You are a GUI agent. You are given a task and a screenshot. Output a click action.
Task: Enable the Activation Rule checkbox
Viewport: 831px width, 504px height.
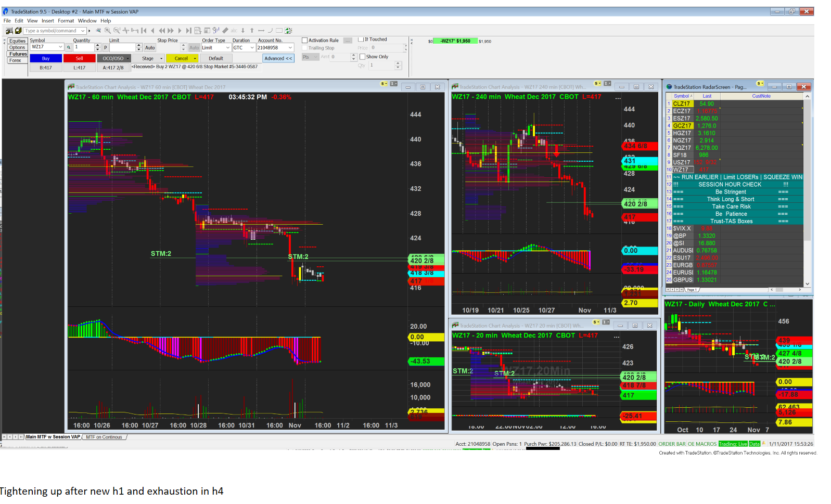coord(305,40)
